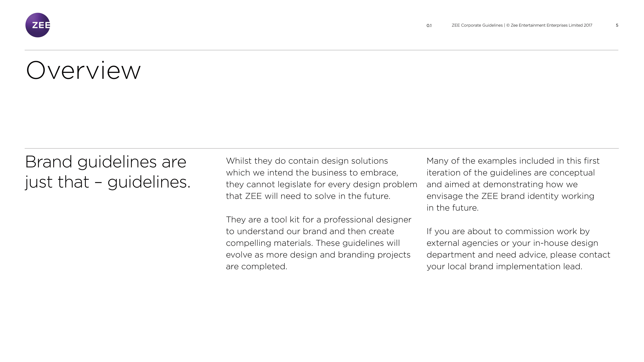This screenshot has height=362, width=644.
Task: Click the purple ZEE logo
Action: (38, 25)
